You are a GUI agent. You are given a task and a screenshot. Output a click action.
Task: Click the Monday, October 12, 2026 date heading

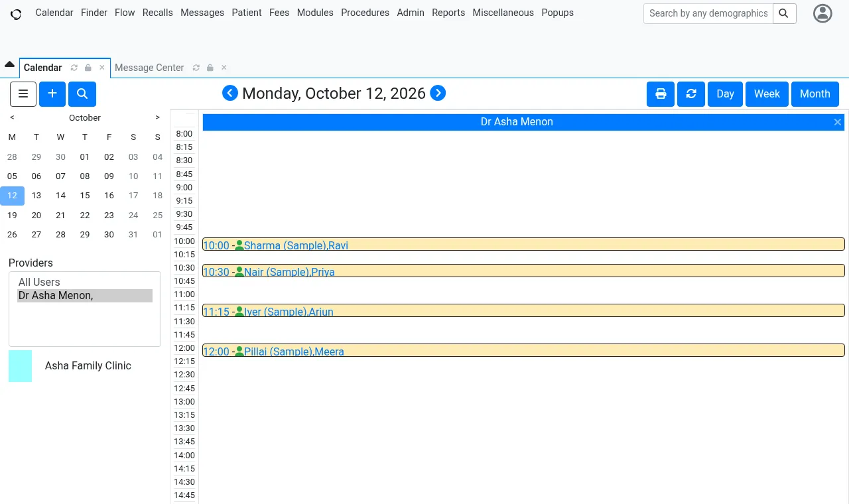(x=334, y=94)
